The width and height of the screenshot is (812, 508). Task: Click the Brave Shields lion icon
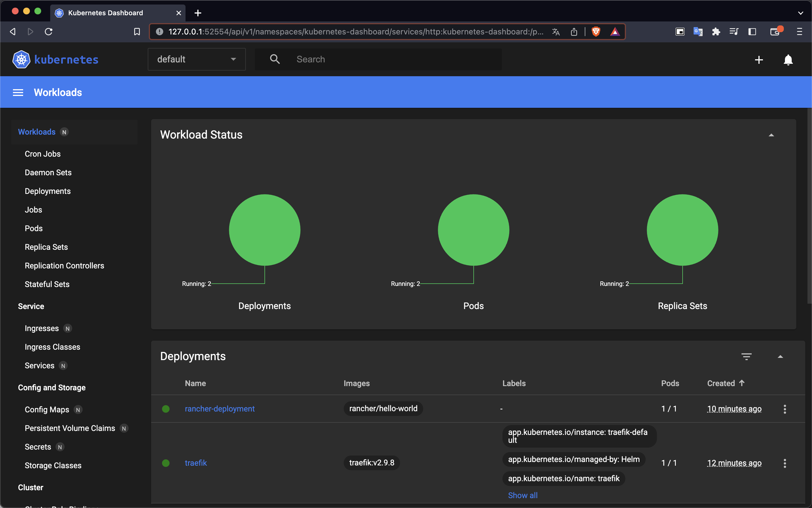596,32
